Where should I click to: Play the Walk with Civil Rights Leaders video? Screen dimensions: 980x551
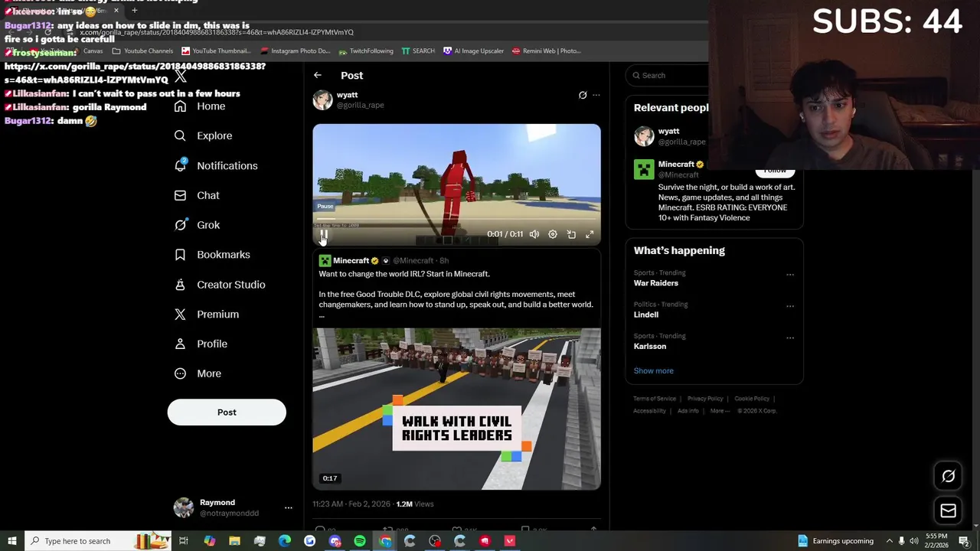(x=456, y=409)
